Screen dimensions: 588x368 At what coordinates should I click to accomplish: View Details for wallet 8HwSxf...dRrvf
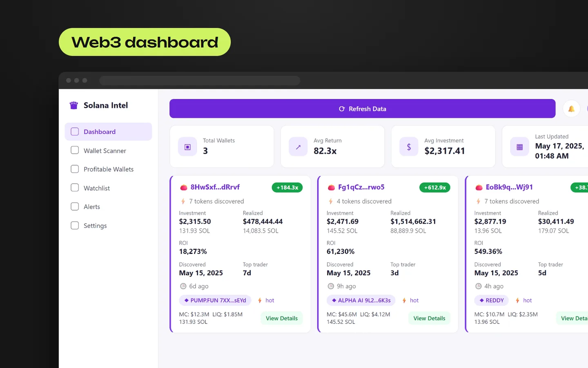(x=282, y=318)
